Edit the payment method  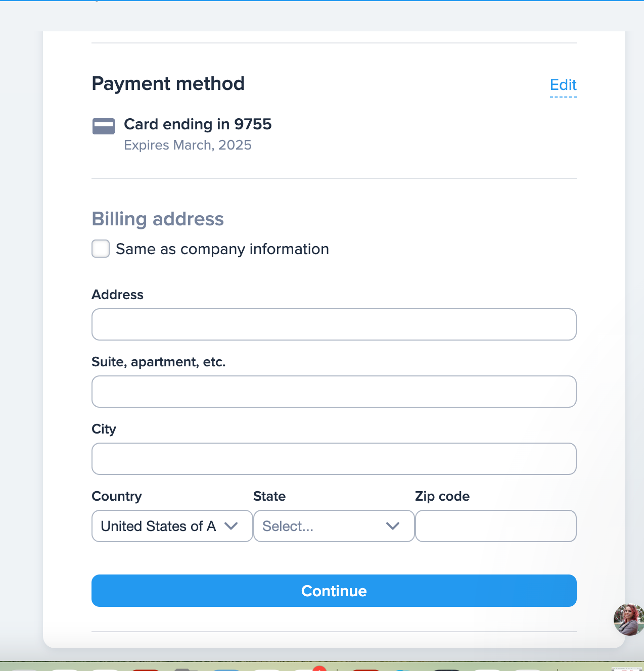click(563, 85)
